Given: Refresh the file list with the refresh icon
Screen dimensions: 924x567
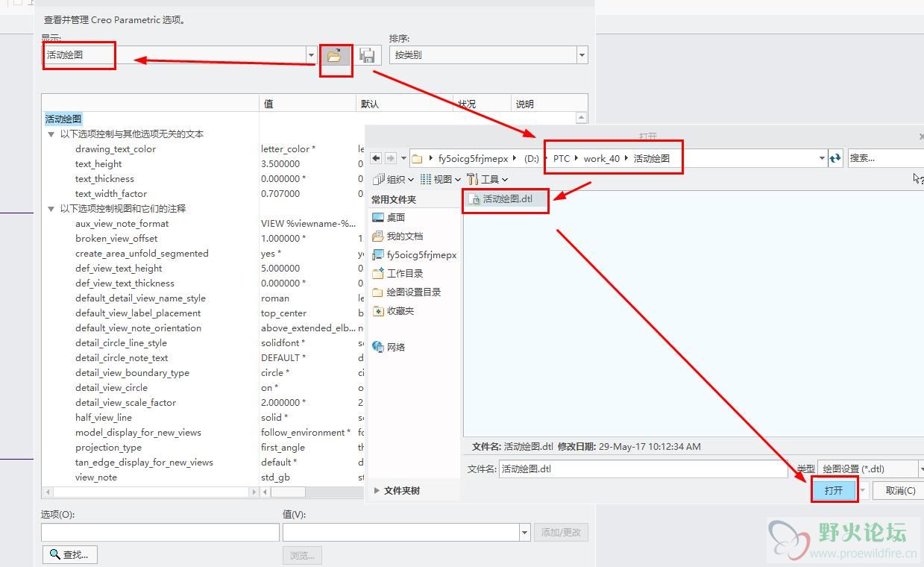Looking at the screenshot, I should click(835, 158).
